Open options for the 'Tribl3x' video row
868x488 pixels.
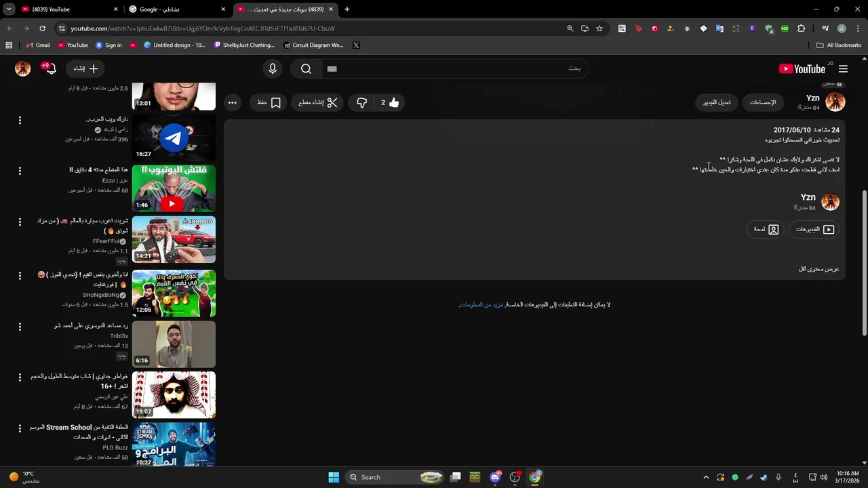click(x=20, y=327)
